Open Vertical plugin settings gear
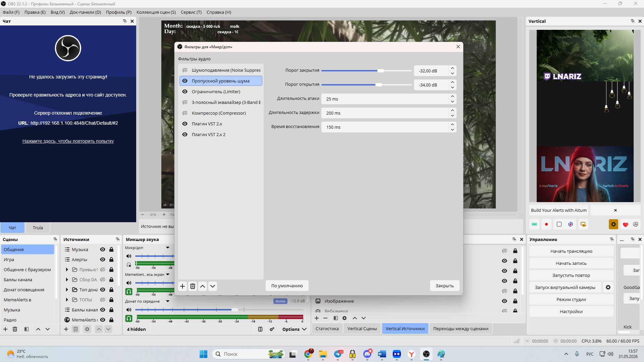The height and width of the screenshot is (362, 644). click(x=613, y=224)
